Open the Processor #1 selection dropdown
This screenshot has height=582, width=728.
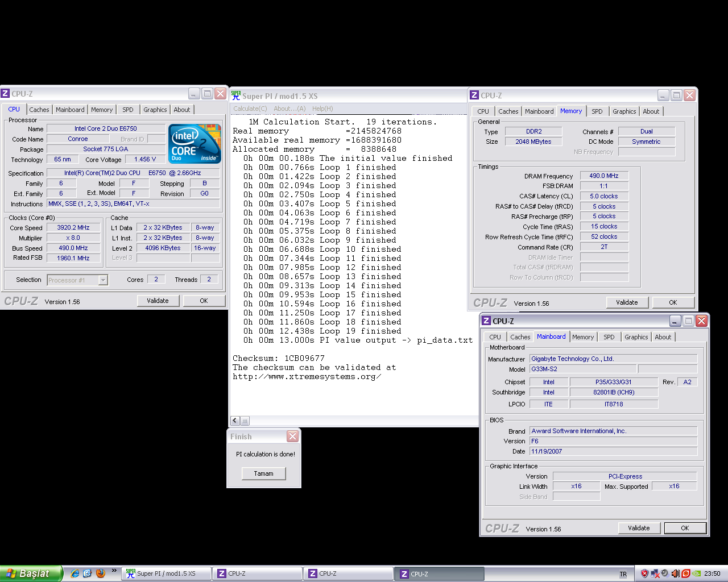103,280
